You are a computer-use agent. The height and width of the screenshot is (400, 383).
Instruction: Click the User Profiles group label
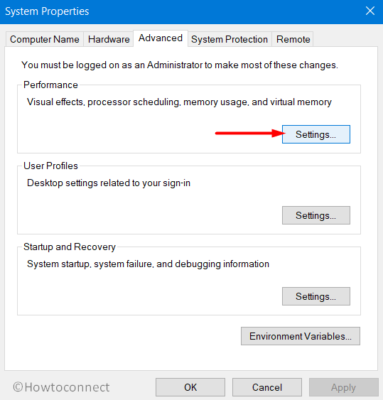point(51,166)
